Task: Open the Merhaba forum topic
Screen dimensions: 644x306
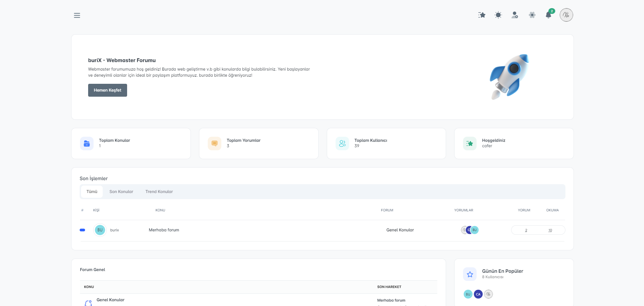Action: pyautogui.click(x=164, y=230)
